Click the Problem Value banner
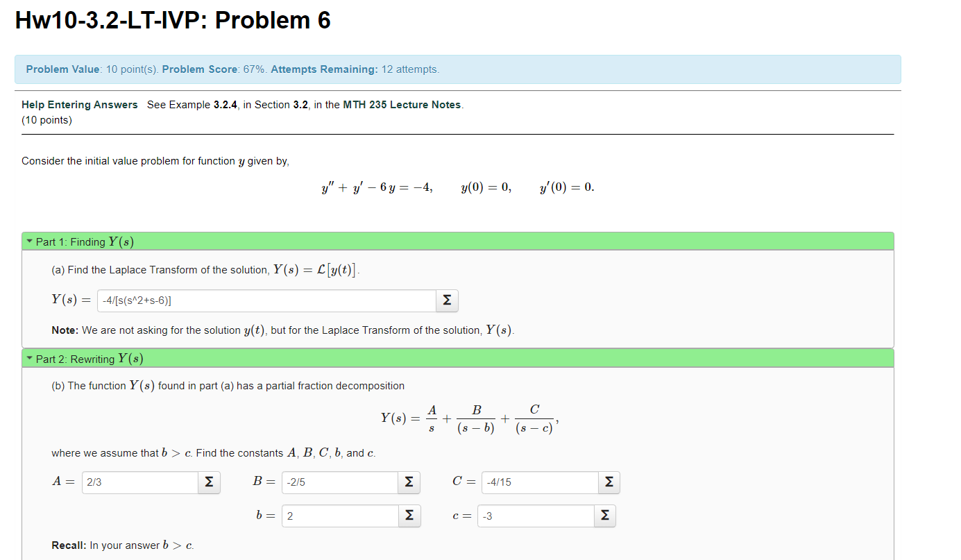 [457, 69]
